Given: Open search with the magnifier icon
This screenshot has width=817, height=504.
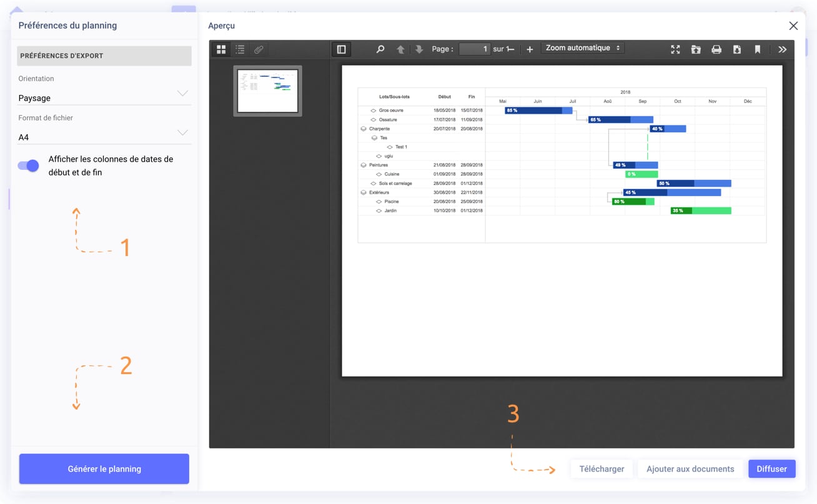Looking at the screenshot, I should [380, 49].
